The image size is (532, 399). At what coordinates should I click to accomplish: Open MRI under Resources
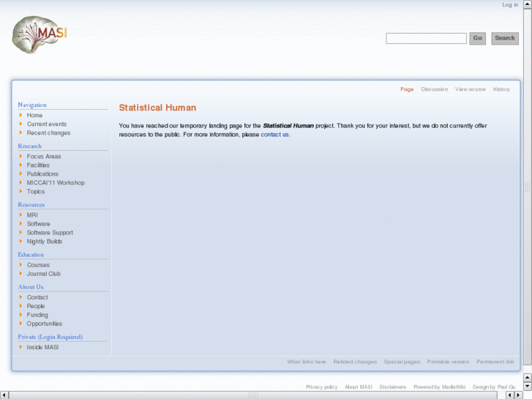32,215
